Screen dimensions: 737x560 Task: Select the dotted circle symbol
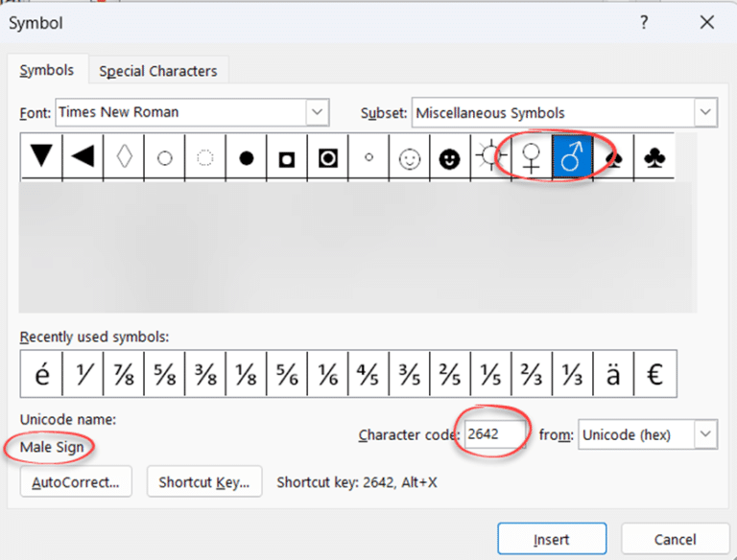click(205, 156)
